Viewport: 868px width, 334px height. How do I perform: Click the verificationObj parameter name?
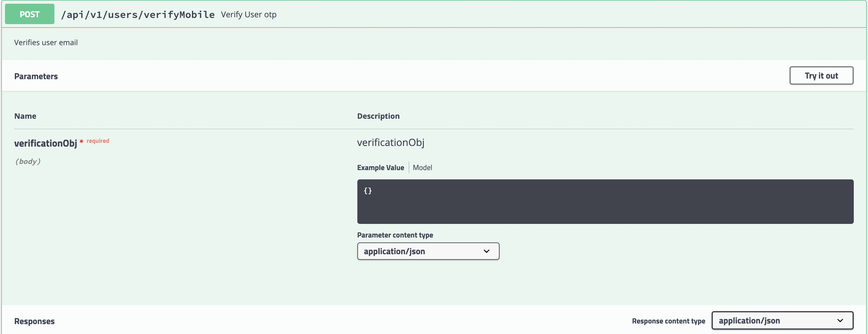[x=45, y=143]
